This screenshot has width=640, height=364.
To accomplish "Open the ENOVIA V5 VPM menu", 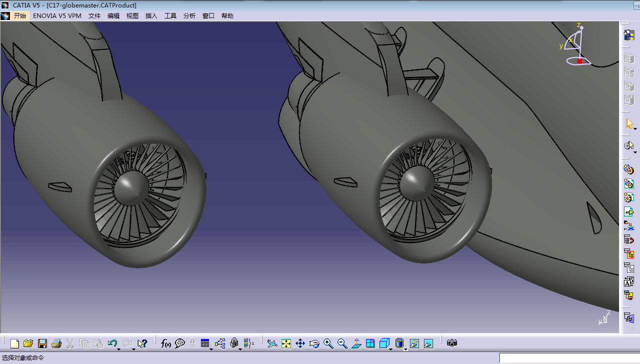I will [x=57, y=16].
